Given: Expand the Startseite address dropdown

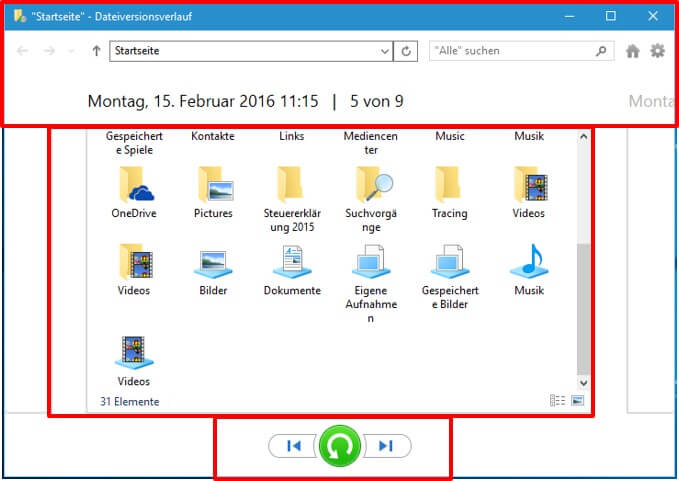Looking at the screenshot, I should pos(385,51).
